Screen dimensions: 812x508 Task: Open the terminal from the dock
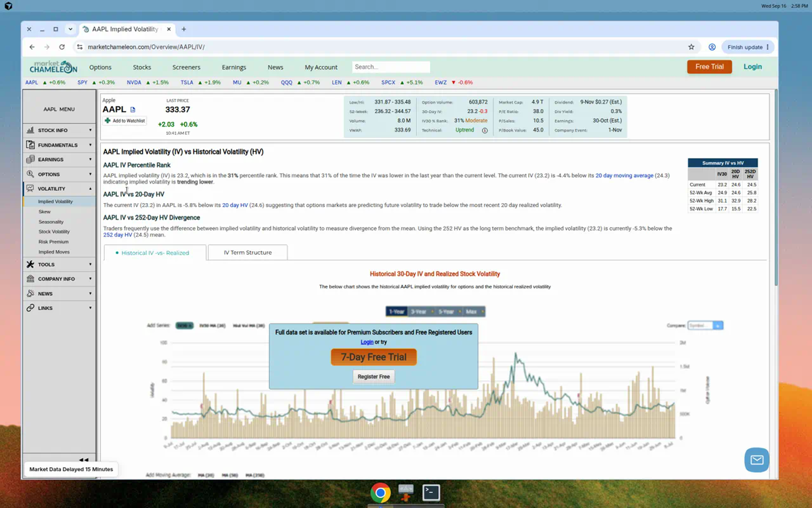pyautogui.click(x=431, y=492)
